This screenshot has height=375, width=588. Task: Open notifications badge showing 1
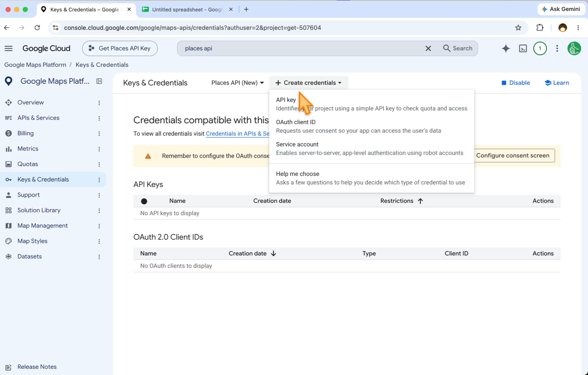click(x=540, y=48)
